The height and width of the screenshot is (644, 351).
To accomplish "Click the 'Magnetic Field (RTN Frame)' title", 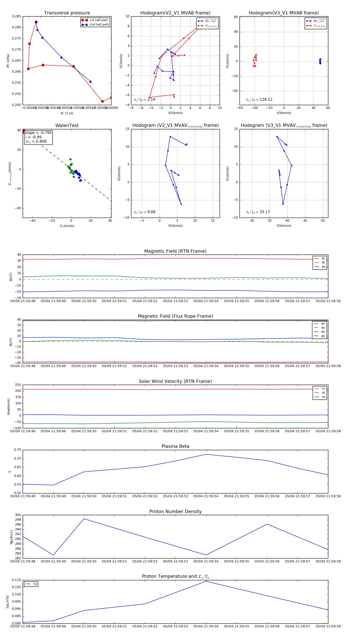I will coord(175,251).
